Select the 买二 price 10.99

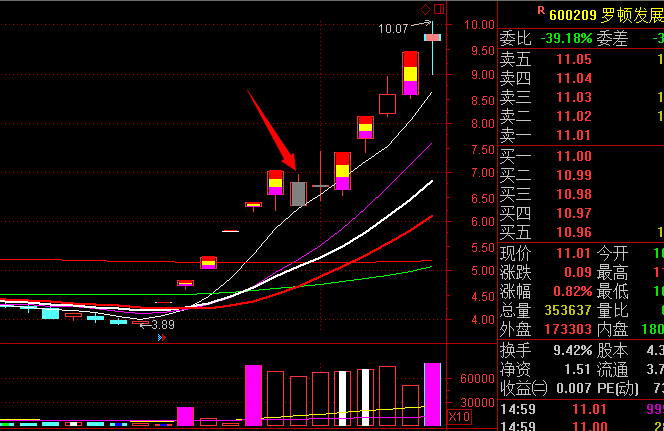pos(574,175)
